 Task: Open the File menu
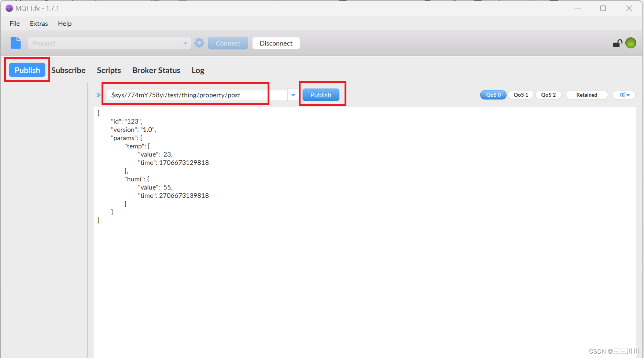coord(15,23)
